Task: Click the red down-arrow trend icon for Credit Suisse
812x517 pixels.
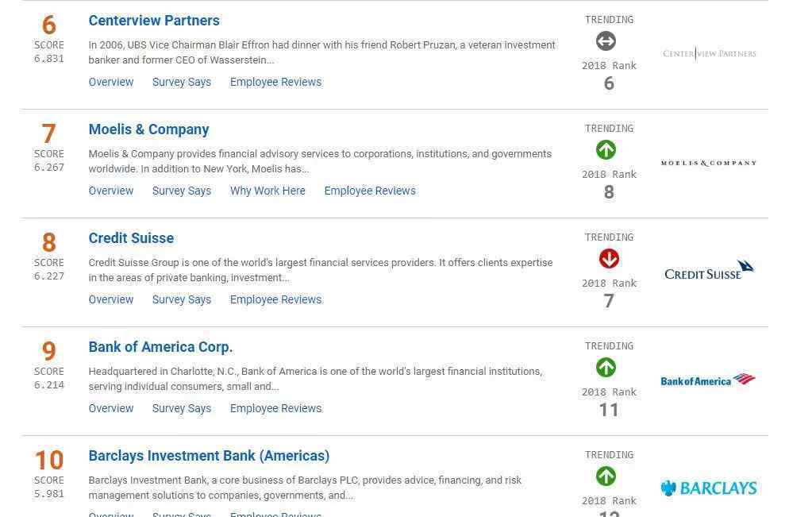Action: coord(609,259)
